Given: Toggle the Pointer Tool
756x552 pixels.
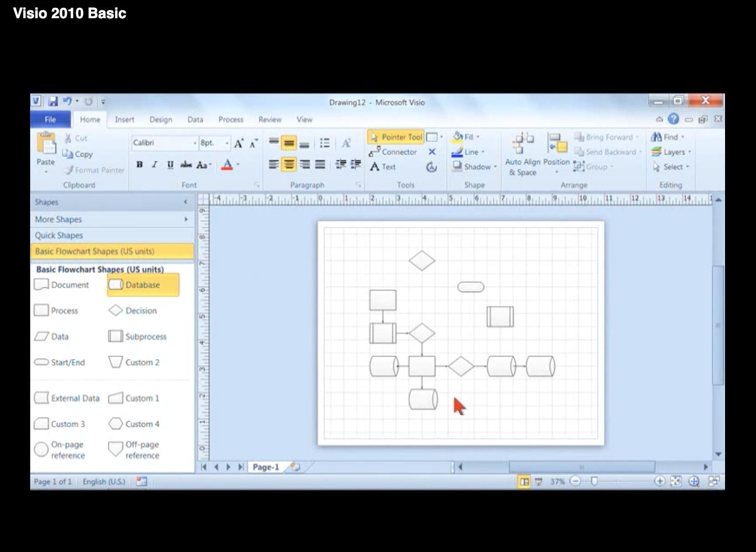Looking at the screenshot, I should 396,137.
